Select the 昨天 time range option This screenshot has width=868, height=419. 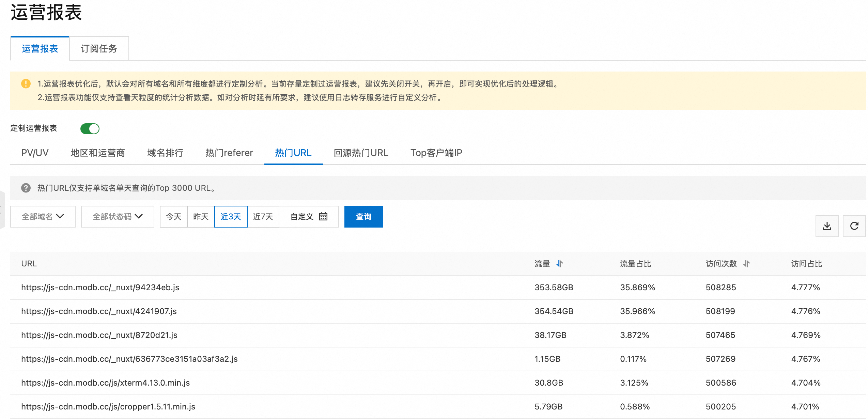tap(201, 217)
